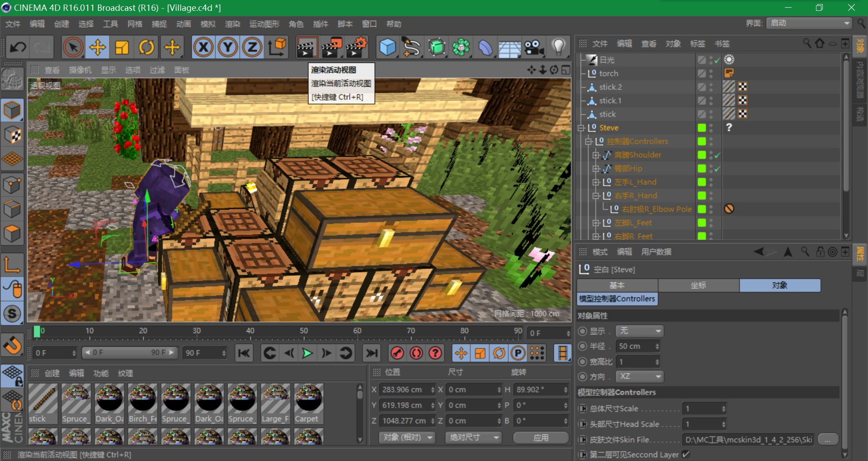Open spline pen tool
The height and width of the screenshot is (461, 868).
tap(412, 47)
